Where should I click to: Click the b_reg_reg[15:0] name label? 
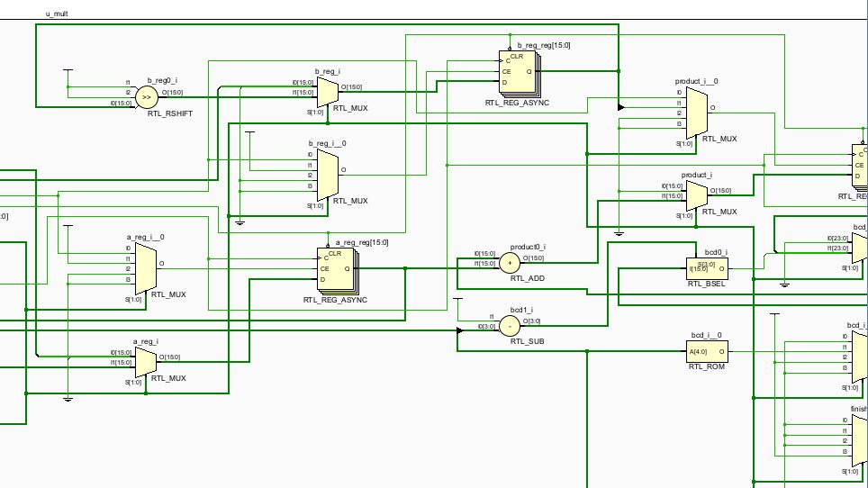point(544,45)
